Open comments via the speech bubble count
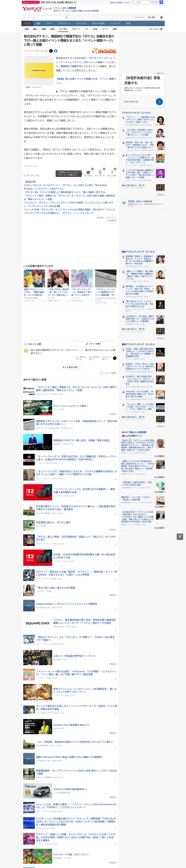The height and width of the screenshot is (868, 186). click(x=43, y=51)
